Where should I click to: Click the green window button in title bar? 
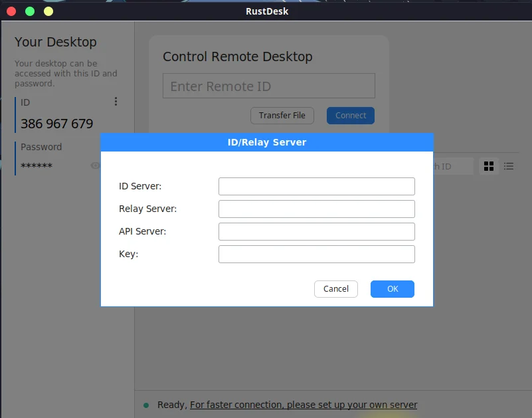pyautogui.click(x=30, y=11)
